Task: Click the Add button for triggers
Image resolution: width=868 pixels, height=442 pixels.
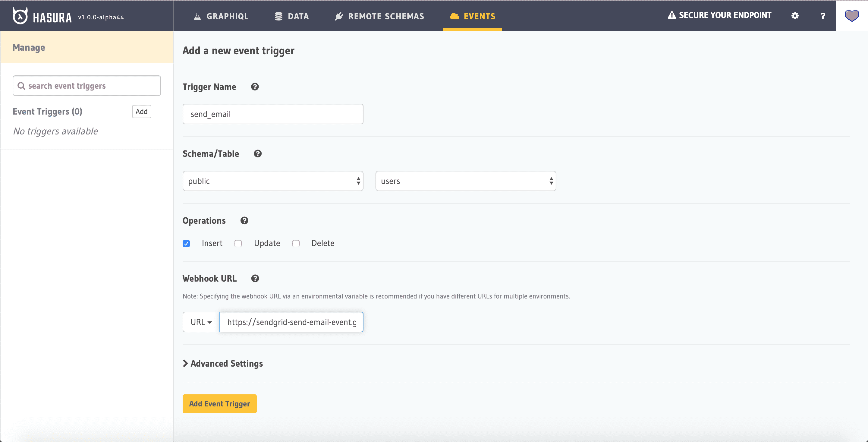Action: coord(141,112)
